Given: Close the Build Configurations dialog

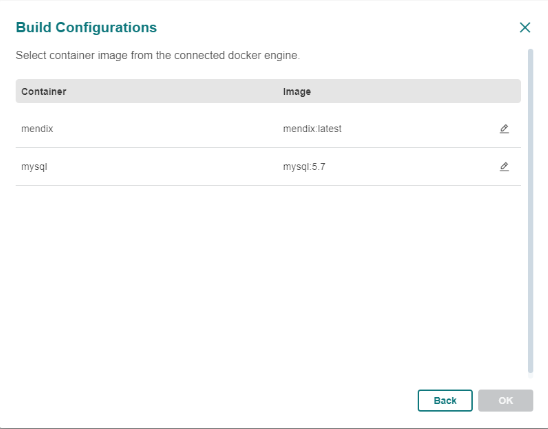Looking at the screenshot, I should 525,28.
